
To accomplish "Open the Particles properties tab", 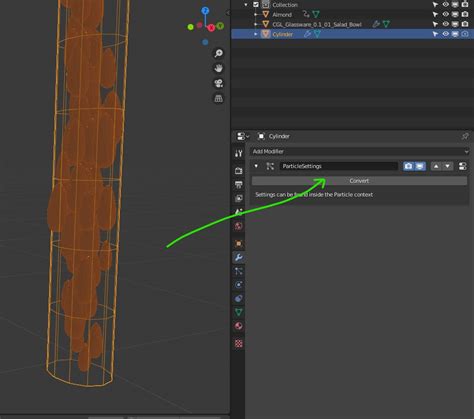I will coord(238,271).
